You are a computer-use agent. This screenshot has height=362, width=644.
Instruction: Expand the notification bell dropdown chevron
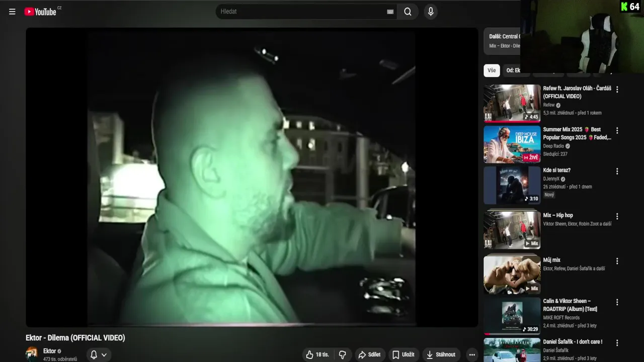tap(104, 354)
